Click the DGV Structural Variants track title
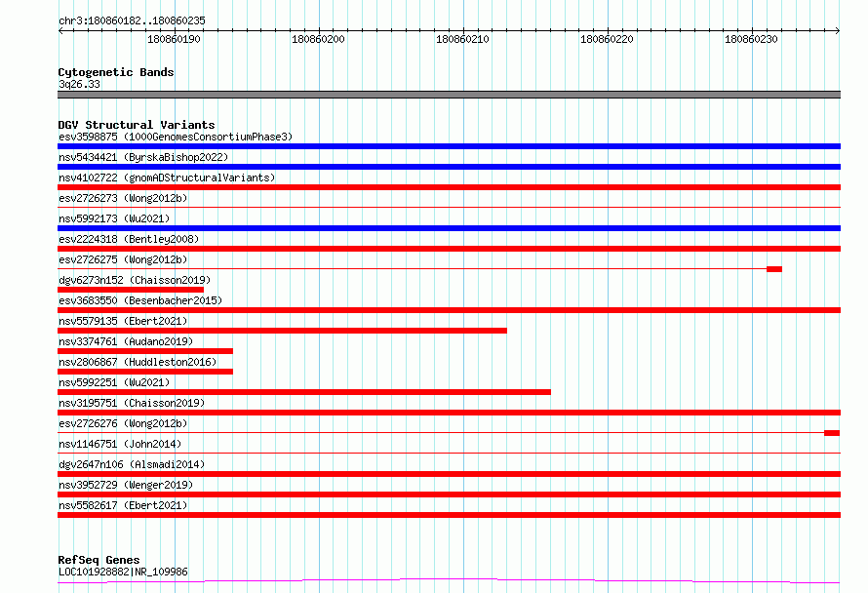The image size is (868, 593). pos(137,125)
